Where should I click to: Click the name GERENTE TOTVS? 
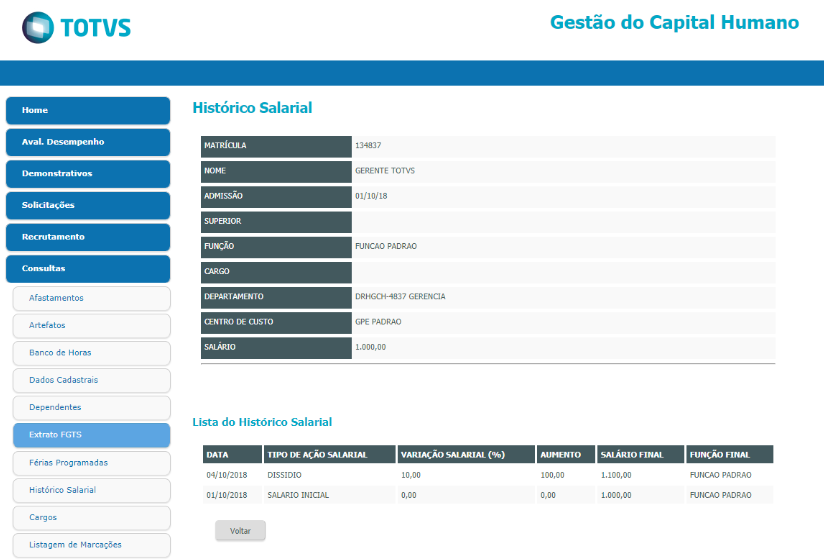tap(385, 170)
